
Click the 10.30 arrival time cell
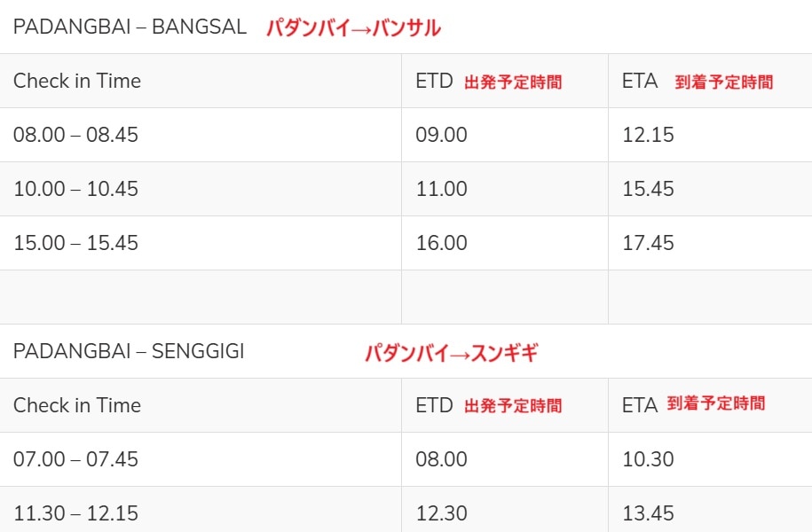point(648,459)
